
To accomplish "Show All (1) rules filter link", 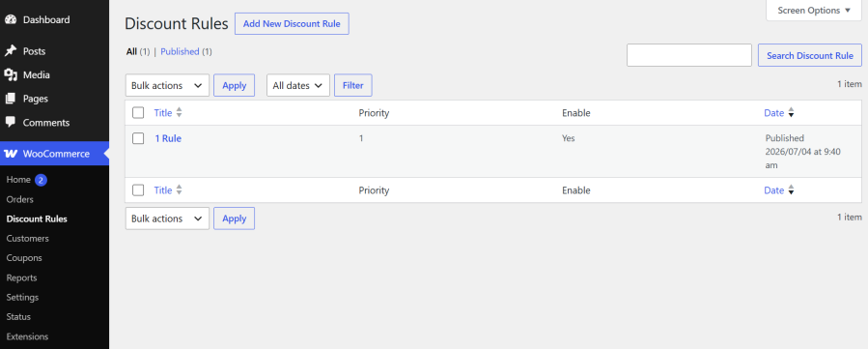I will [x=138, y=51].
